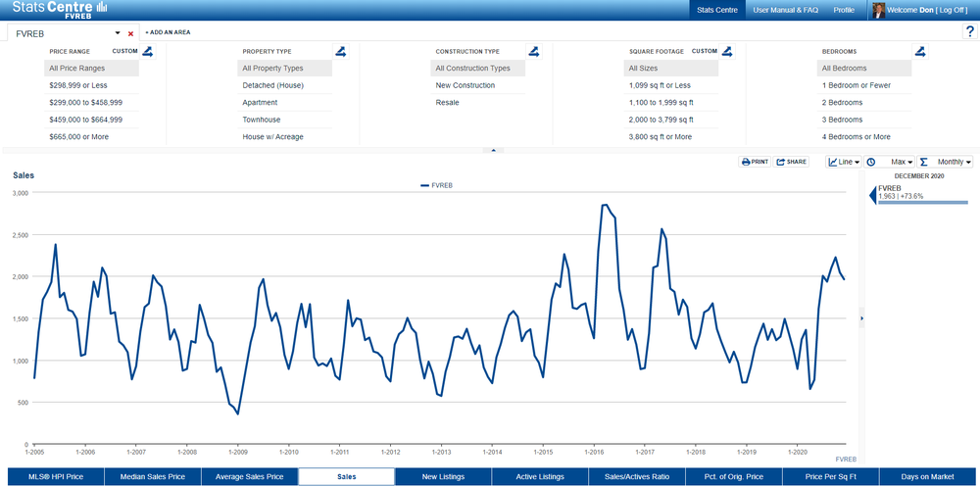The image size is (980, 486).
Task: Select All Bedrooms filter
Action: [864, 68]
